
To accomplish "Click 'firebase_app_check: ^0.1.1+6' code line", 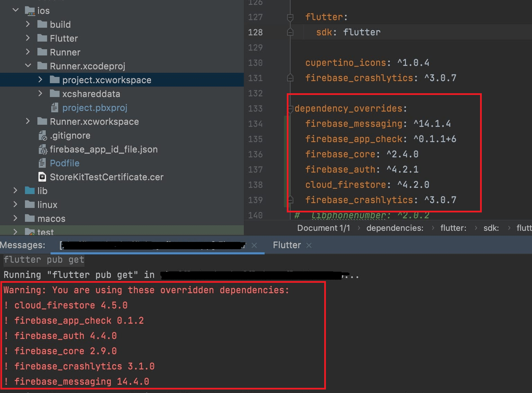I will (381, 139).
